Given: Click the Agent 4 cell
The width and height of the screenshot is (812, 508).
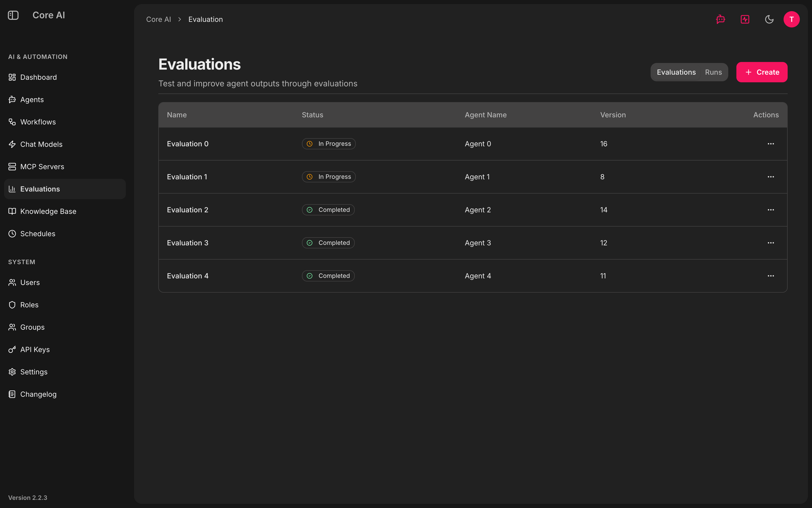Looking at the screenshot, I should pos(478,276).
